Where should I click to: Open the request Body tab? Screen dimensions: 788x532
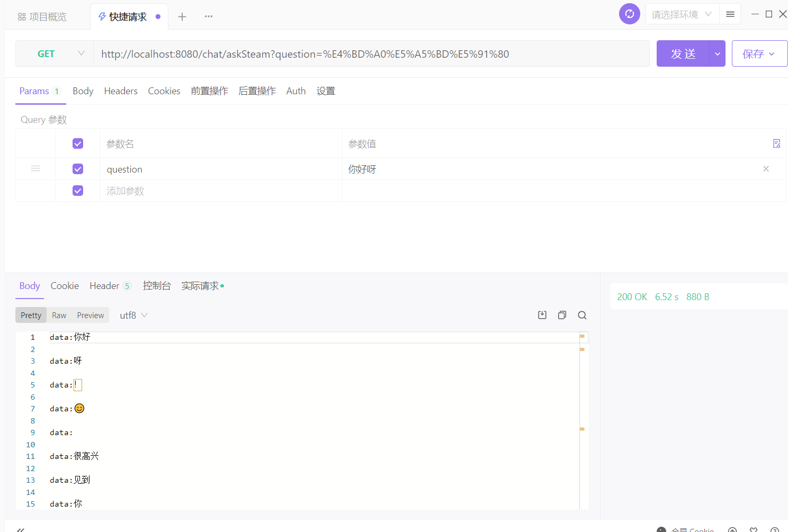83,91
